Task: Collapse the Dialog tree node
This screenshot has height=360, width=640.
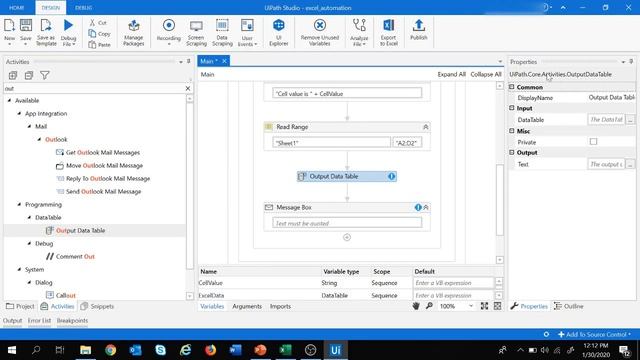Action: pyautogui.click(x=29, y=282)
